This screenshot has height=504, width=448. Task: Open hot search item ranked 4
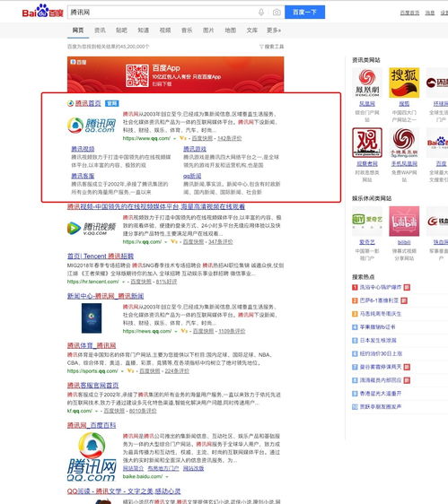coord(377,327)
